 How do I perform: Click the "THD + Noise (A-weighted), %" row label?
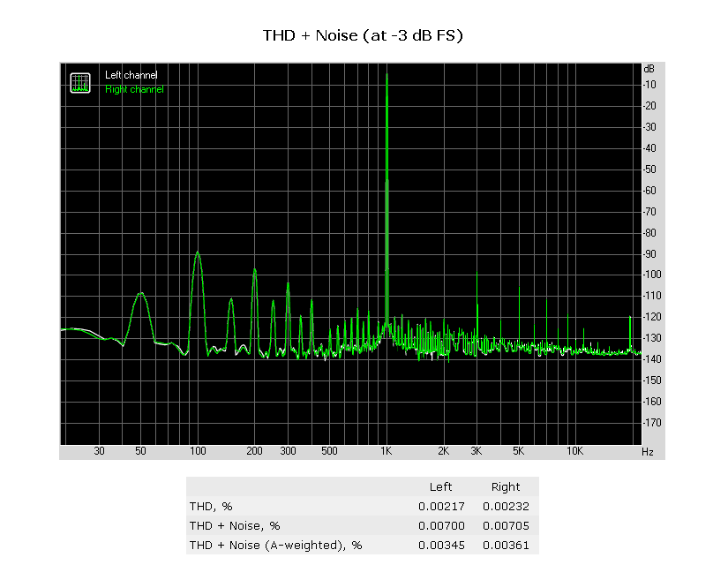coord(275,546)
